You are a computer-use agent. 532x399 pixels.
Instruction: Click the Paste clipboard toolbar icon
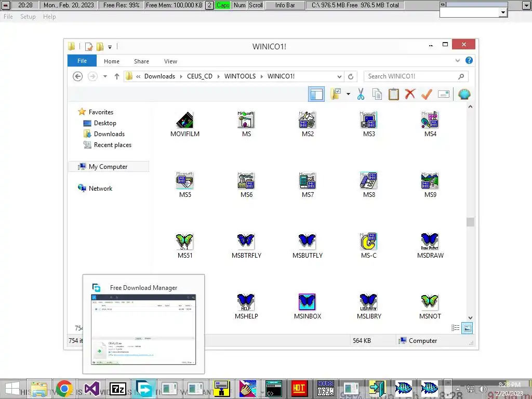(394, 94)
